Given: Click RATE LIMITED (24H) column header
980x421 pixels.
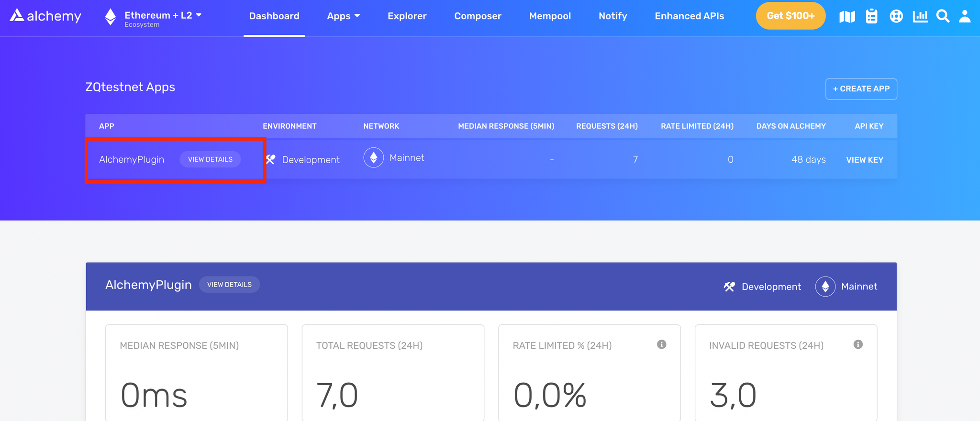Looking at the screenshot, I should click(697, 126).
